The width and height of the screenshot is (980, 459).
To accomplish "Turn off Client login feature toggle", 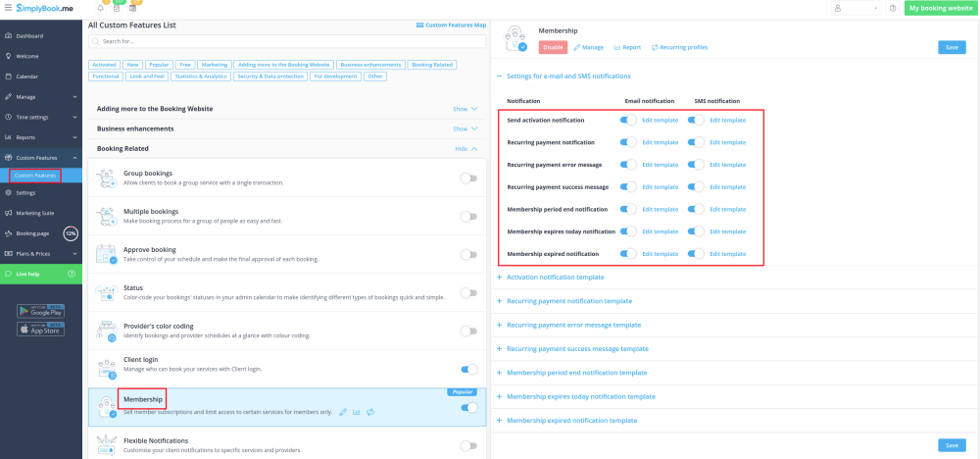I will point(468,370).
